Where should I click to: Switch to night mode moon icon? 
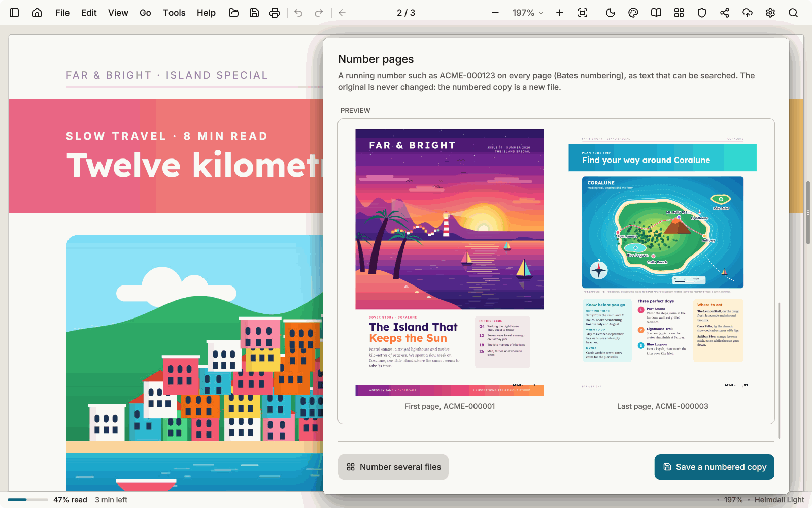[x=611, y=13]
